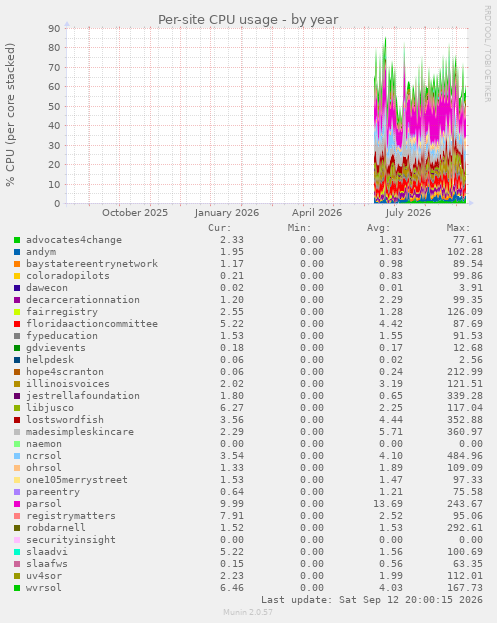
Task: Click the 'Min:' column header
Action: pos(300,228)
